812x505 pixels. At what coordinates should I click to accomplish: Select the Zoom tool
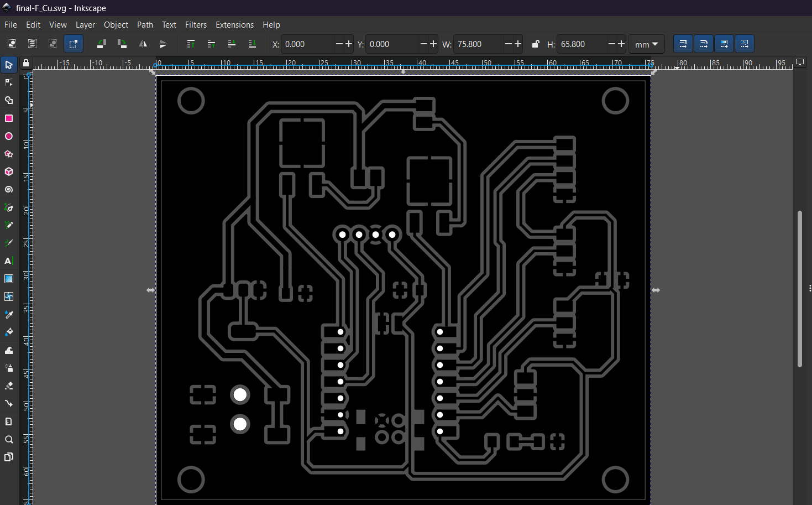9,440
